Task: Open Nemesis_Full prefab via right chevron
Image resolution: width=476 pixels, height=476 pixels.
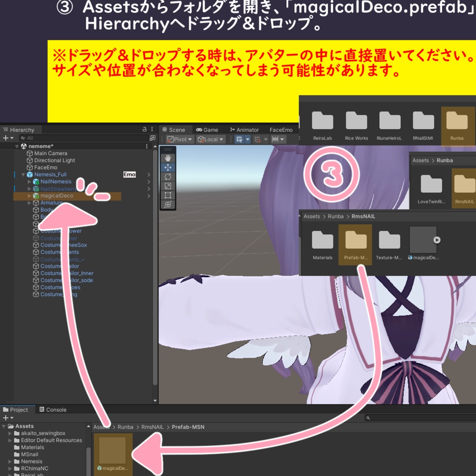Action: [149, 175]
